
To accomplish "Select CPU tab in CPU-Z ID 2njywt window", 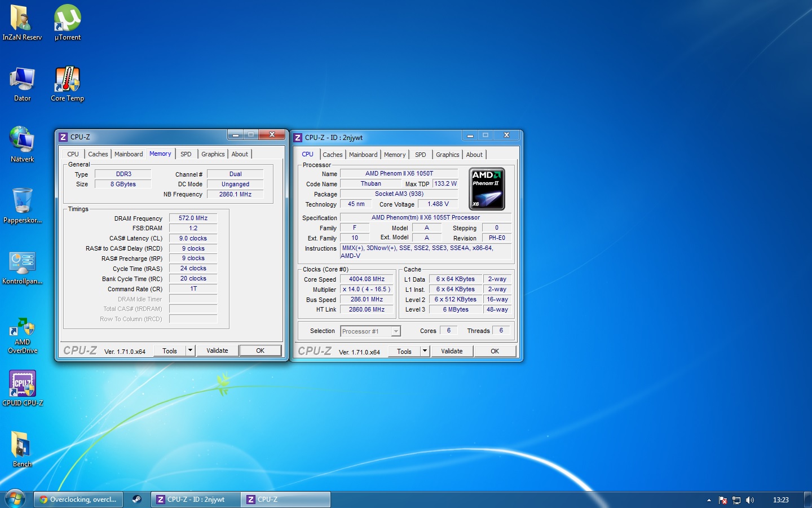I will [308, 154].
